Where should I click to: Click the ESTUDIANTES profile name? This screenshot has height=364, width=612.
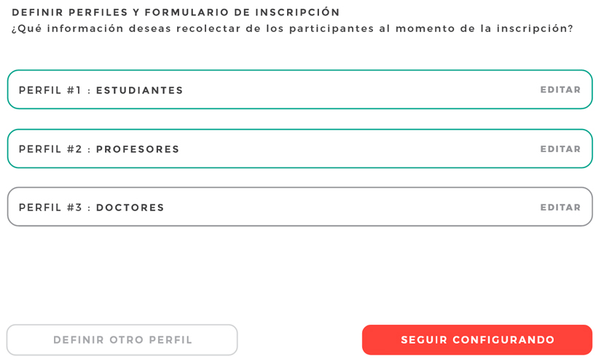pos(139,90)
